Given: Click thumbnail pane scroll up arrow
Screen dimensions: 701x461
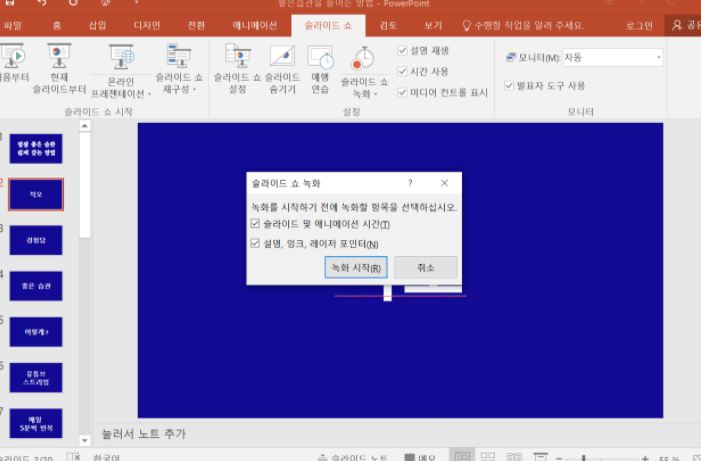Looking at the screenshot, I should (84, 126).
